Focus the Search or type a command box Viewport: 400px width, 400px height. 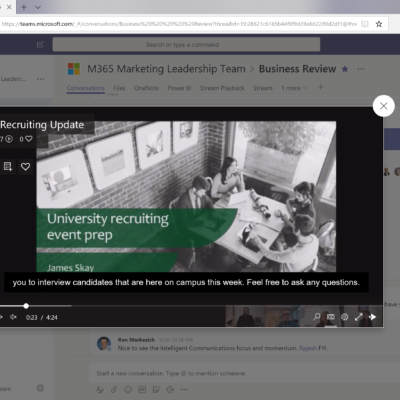pos(186,44)
